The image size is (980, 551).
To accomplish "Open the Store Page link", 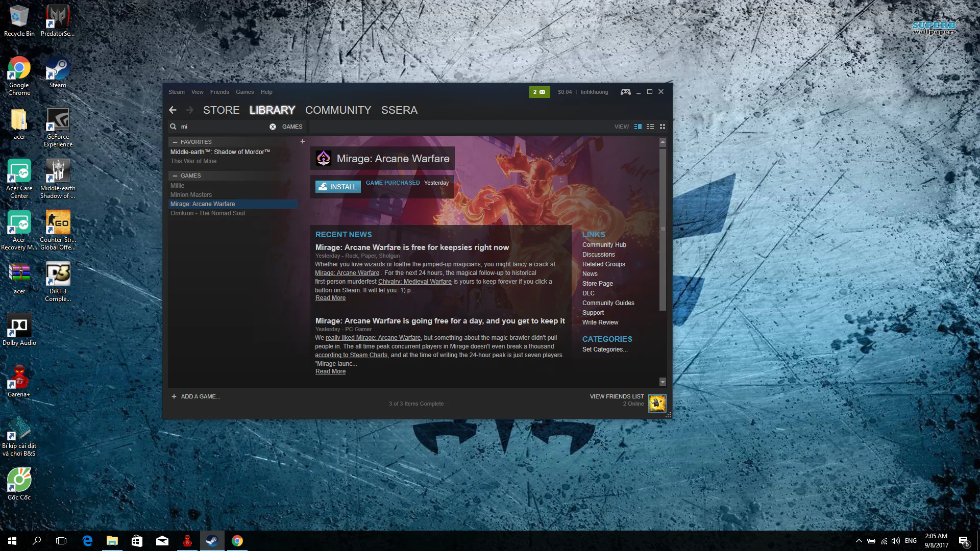I will [x=598, y=284].
